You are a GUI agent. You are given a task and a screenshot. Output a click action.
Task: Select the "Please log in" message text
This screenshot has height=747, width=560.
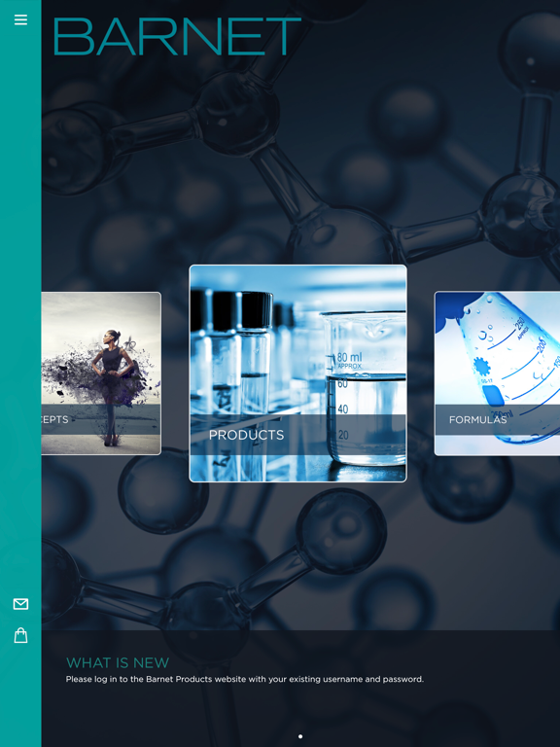coord(245,679)
